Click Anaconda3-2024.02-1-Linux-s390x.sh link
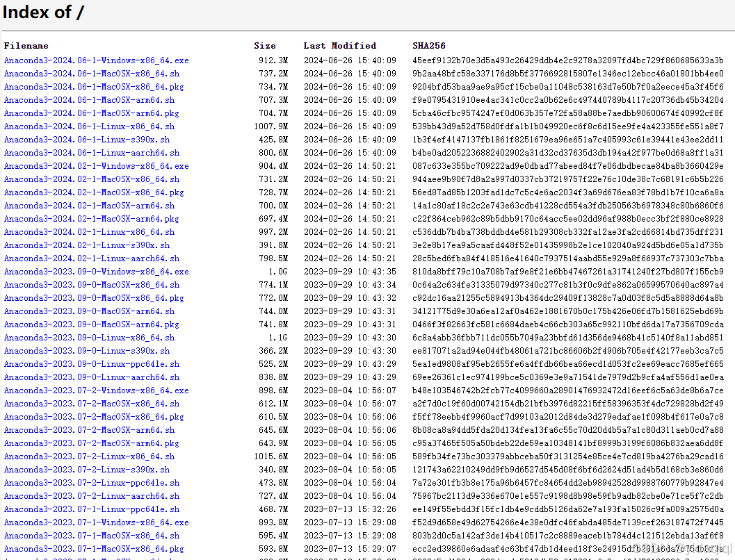The height and width of the screenshot is (560, 735). [x=87, y=245]
